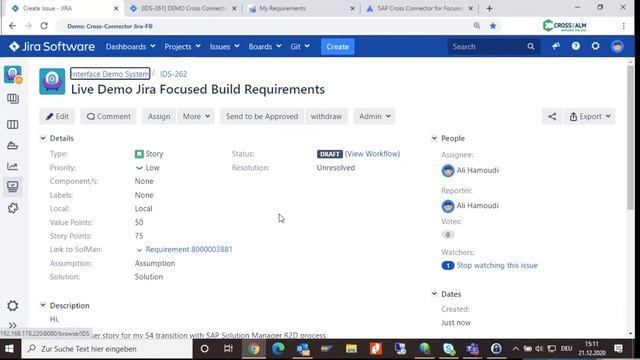This screenshot has height=360, width=640.
Task: Click the search magnifier icon in Jira header
Action: coord(531,47)
